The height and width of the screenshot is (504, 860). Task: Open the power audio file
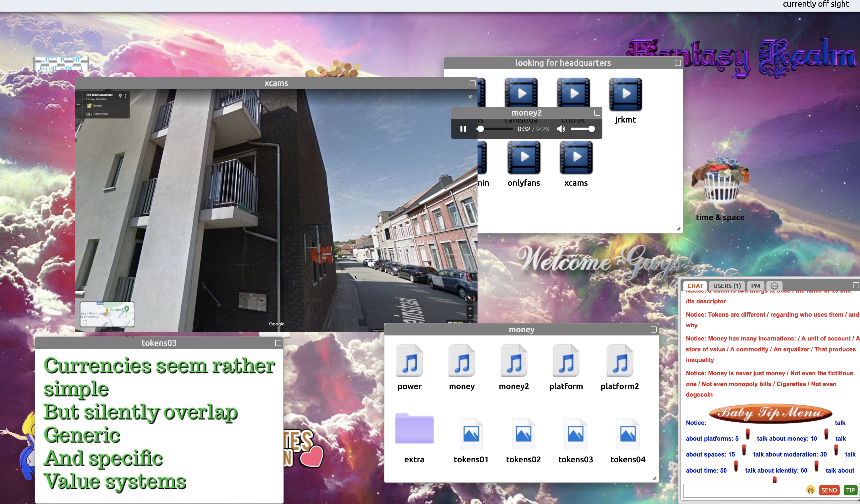coord(410,360)
